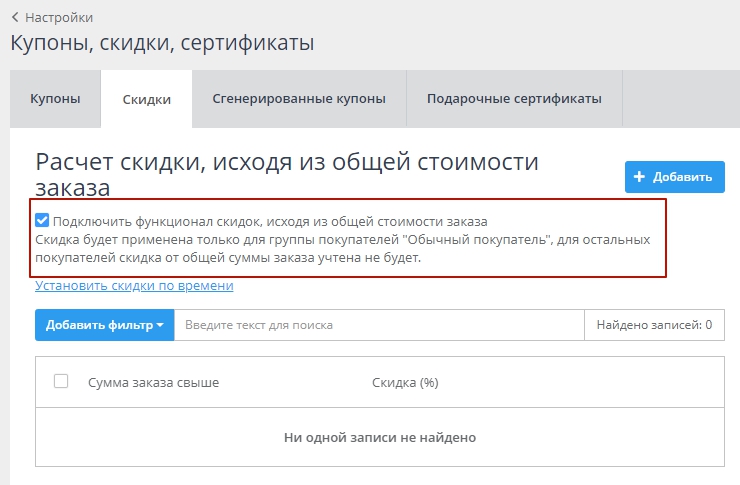
Task: Go to the Подарочные сертификаты tab
Action: (x=514, y=99)
